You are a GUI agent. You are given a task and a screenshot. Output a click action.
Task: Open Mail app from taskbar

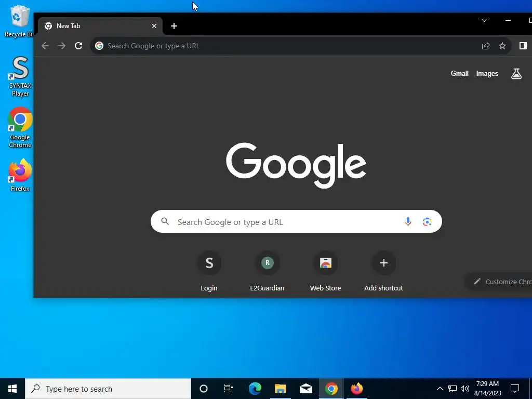point(305,389)
